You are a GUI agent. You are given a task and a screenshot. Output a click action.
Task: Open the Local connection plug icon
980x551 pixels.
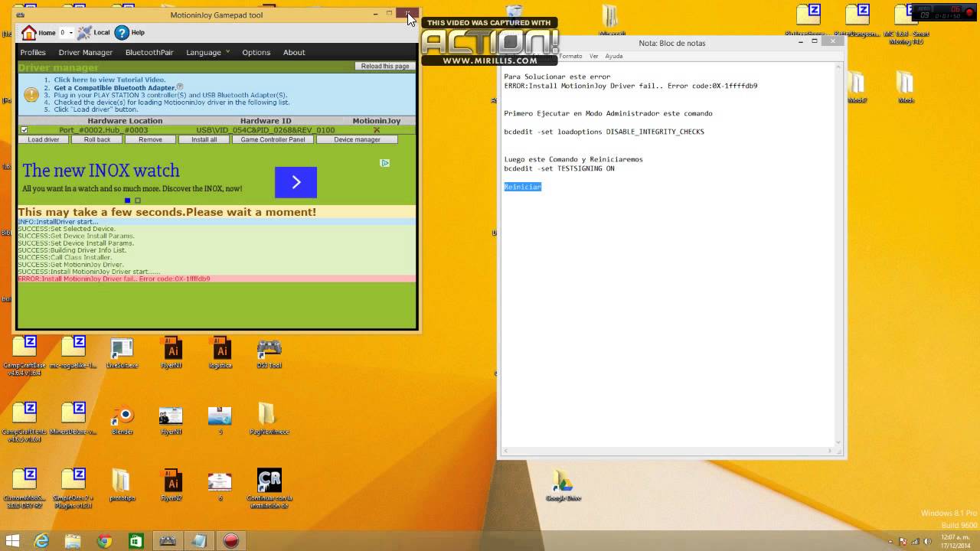point(93,33)
